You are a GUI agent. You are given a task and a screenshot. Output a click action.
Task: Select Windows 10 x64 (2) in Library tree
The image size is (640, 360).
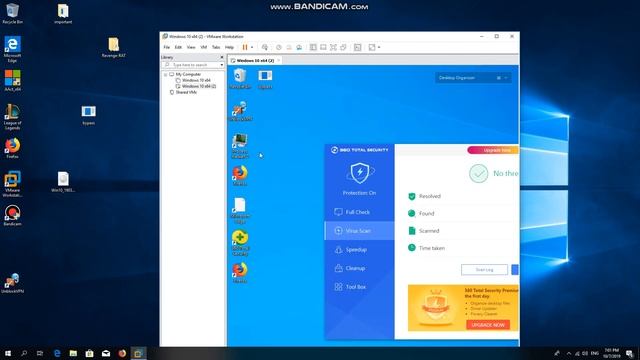click(x=199, y=87)
